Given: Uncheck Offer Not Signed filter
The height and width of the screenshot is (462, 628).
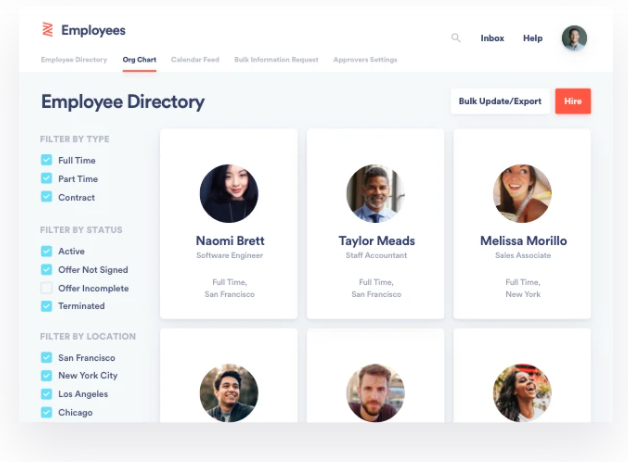Looking at the screenshot, I should (x=46, y=269).
